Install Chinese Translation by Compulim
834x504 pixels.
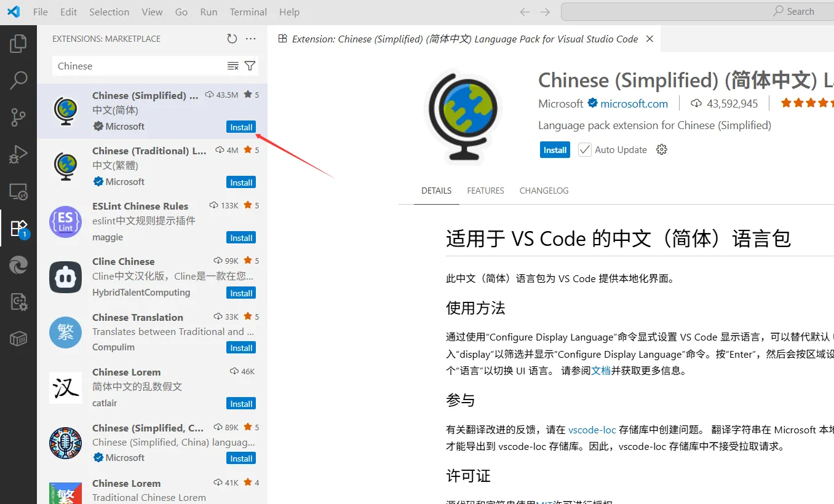pyautogui.click(x=241, y=348)
